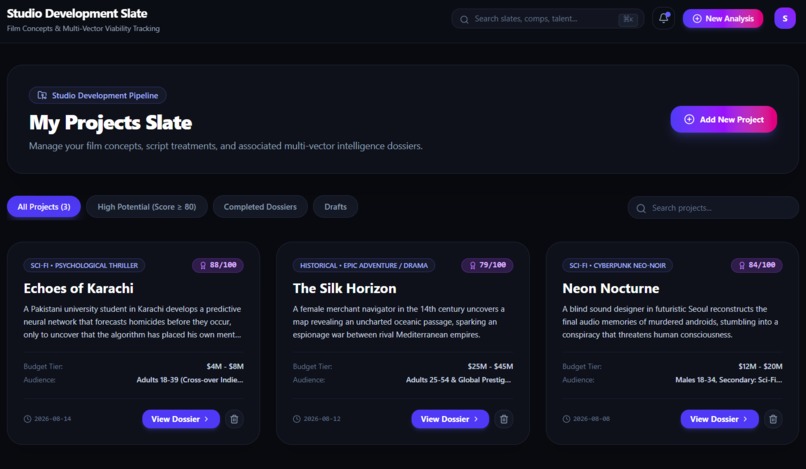Open the notifications bell
Screen dimensions: 806x469
tap(664, 19)
